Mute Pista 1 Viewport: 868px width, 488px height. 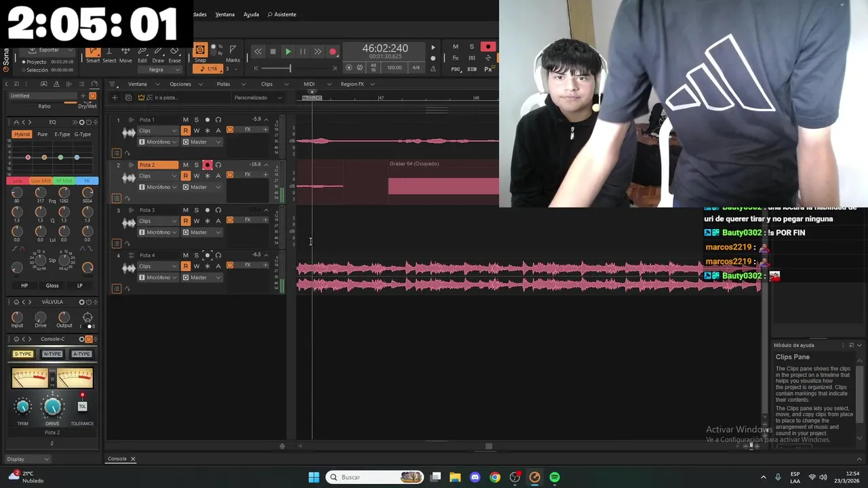[185, 120]
